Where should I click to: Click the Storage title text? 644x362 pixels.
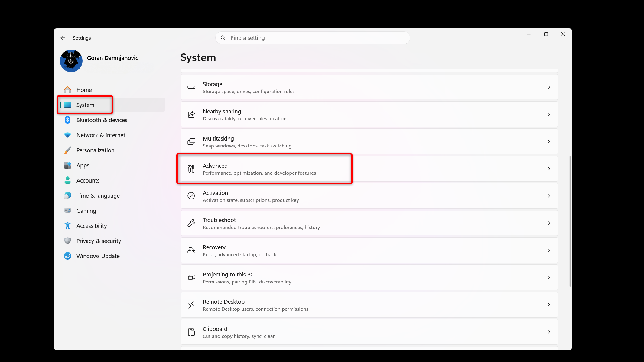click(212, 84)
